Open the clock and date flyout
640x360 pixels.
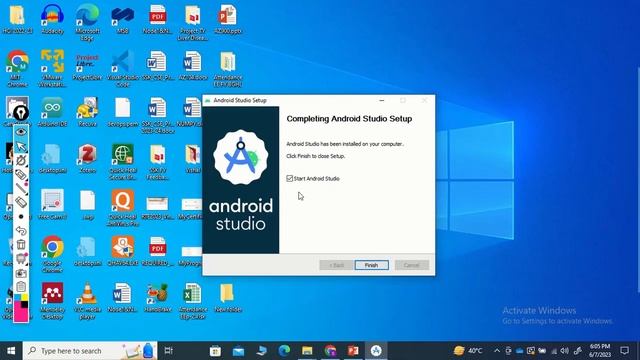(x=600, y=351)
